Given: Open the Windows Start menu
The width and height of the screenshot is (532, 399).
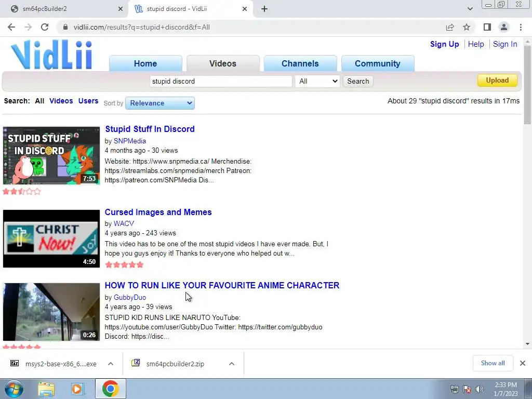Looking at the screenshot, I should click(x=14, y=389).
